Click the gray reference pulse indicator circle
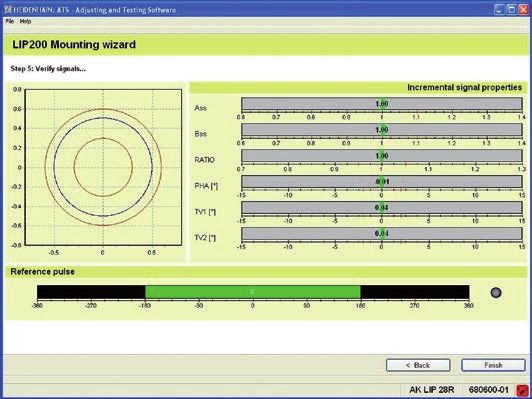Image resolution: width=532 pixels, height=399 pixels. [496, 292]
